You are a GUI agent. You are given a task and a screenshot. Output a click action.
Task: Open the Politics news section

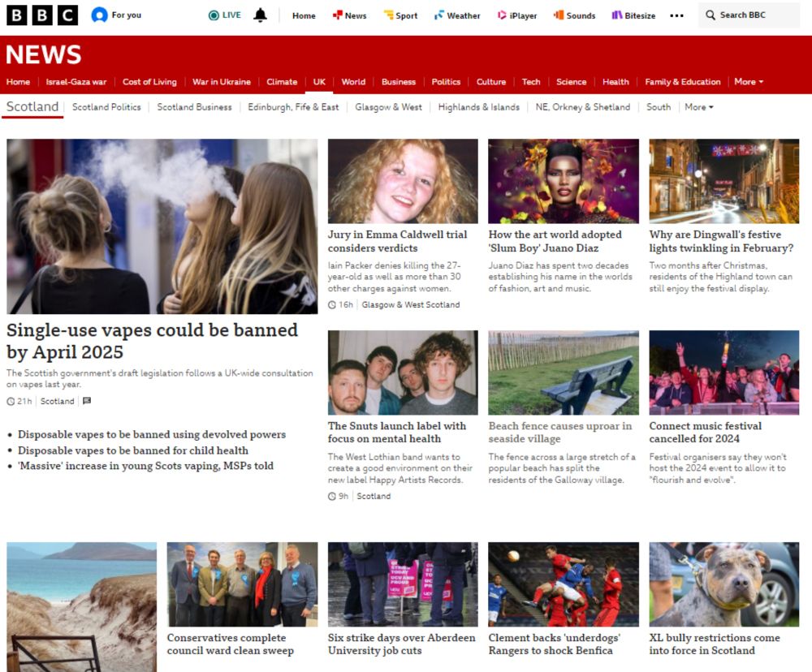(x=446, y=82)
